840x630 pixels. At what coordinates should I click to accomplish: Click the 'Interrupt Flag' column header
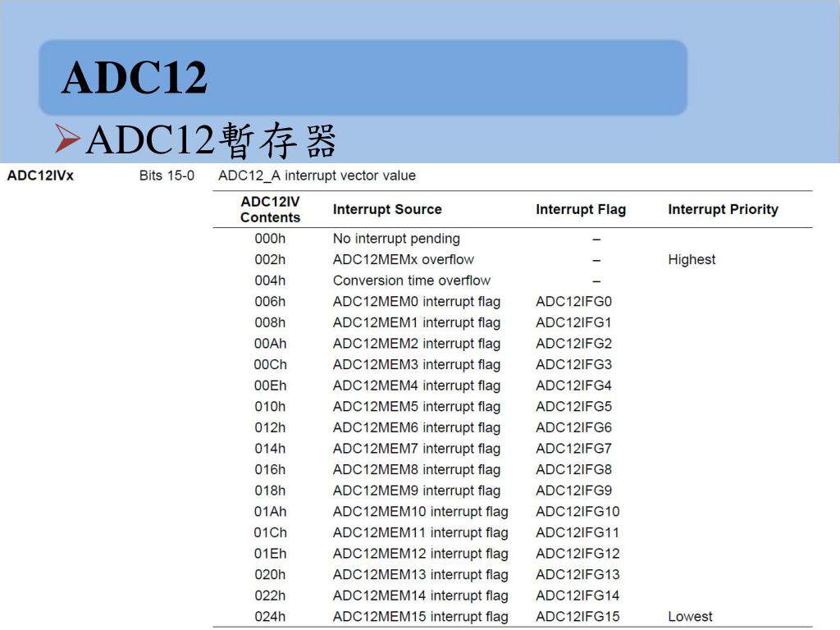(x=581, y=209)
